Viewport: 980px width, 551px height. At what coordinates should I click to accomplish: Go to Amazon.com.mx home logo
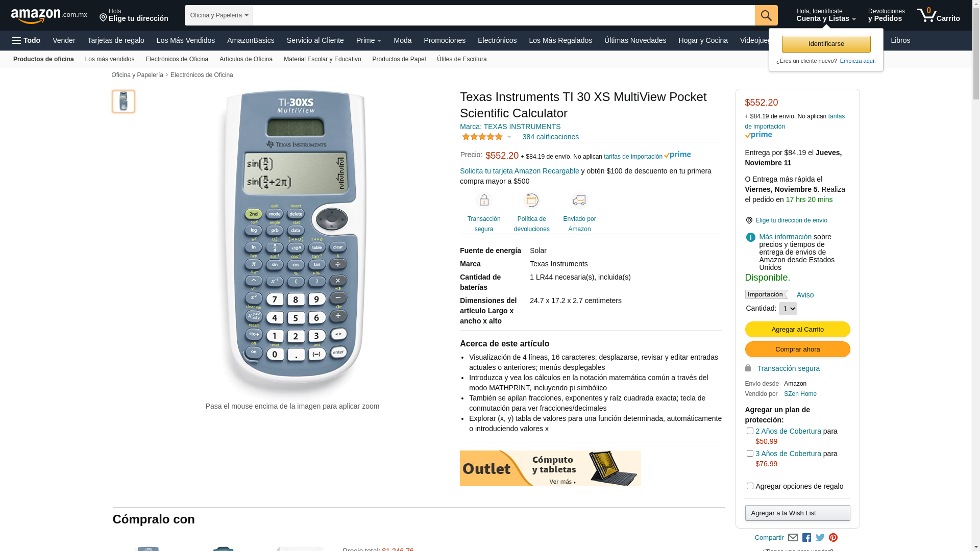tap(49, 16)
